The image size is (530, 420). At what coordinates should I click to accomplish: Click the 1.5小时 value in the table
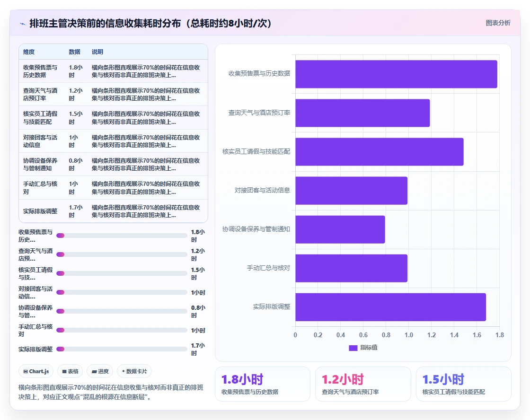pos(76,118)
